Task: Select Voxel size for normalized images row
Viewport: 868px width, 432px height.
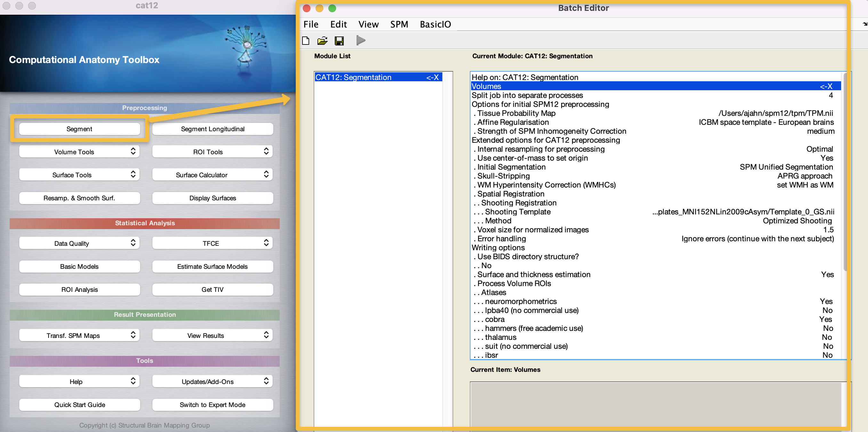Action: (656, 229)
